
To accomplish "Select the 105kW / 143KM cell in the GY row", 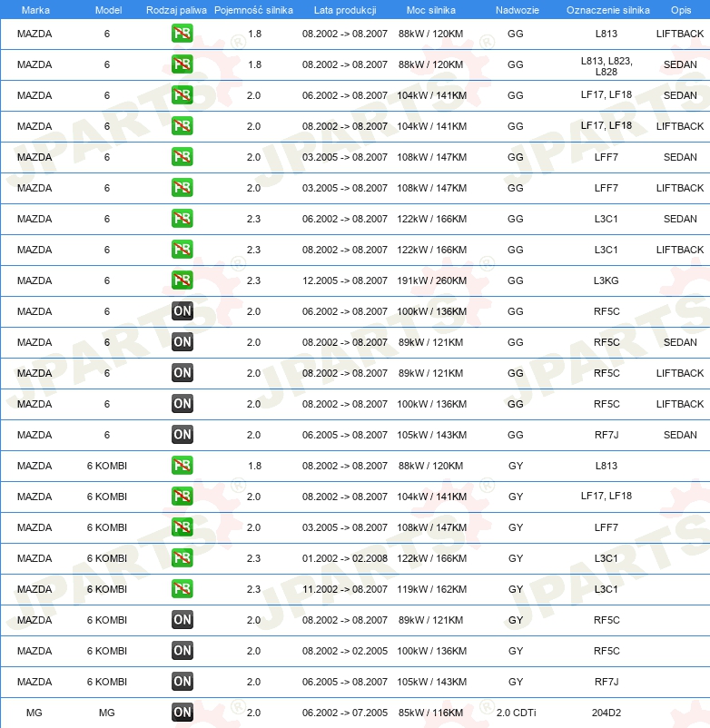I will [x=432, y=682].
